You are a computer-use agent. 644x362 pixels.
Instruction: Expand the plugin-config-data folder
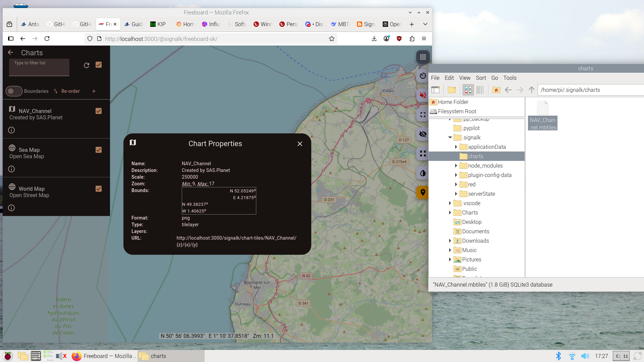[x=456, y=175]
